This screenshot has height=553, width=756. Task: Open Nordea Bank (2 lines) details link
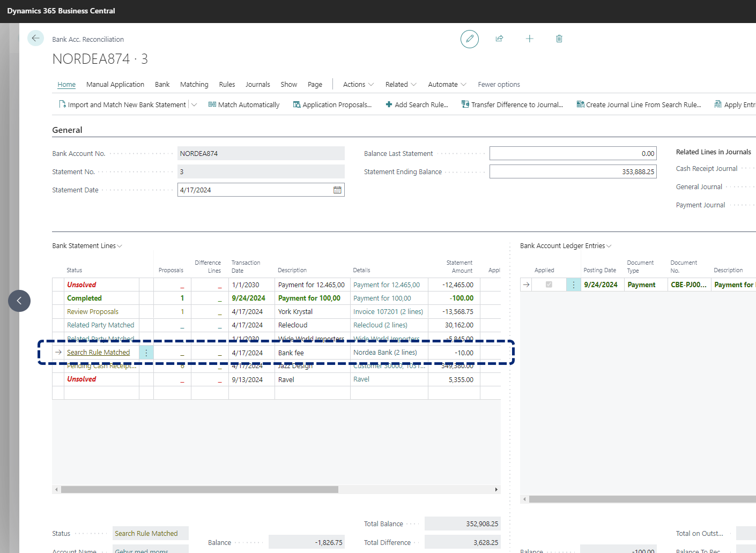pos(385,352)
